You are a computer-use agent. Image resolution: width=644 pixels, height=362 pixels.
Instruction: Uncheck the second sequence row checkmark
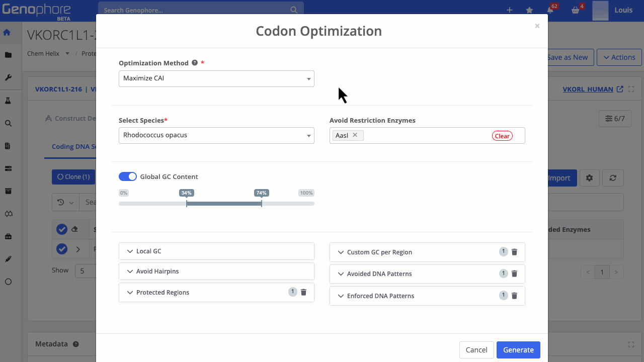[61, 248]
